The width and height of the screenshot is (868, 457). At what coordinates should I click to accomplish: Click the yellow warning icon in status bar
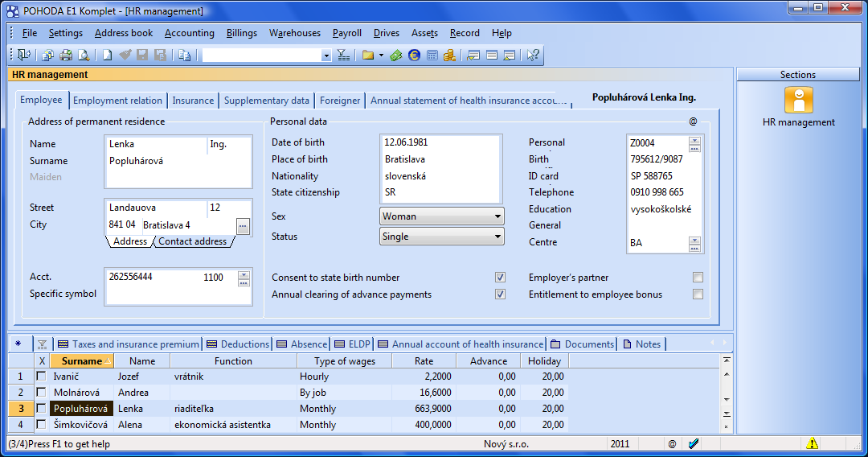point(812,443)
